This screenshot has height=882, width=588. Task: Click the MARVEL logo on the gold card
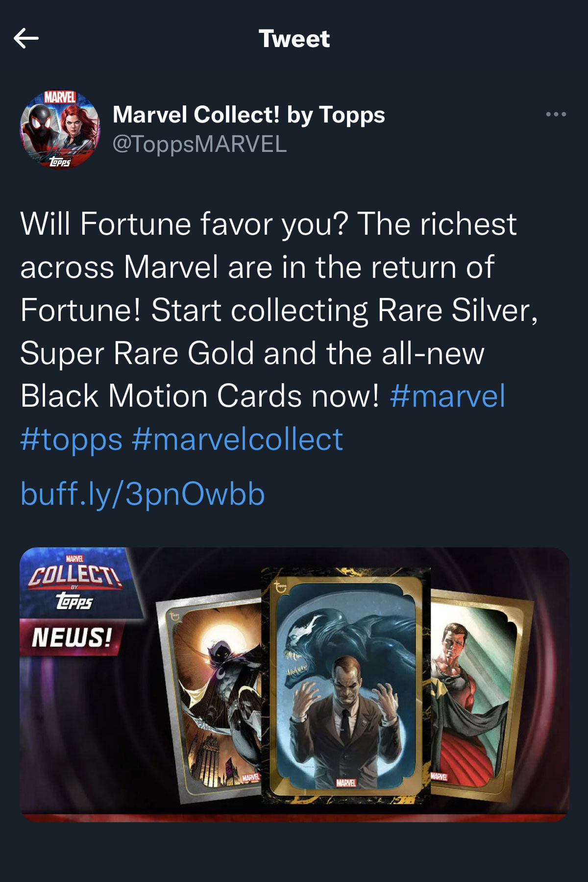point(439,777)
